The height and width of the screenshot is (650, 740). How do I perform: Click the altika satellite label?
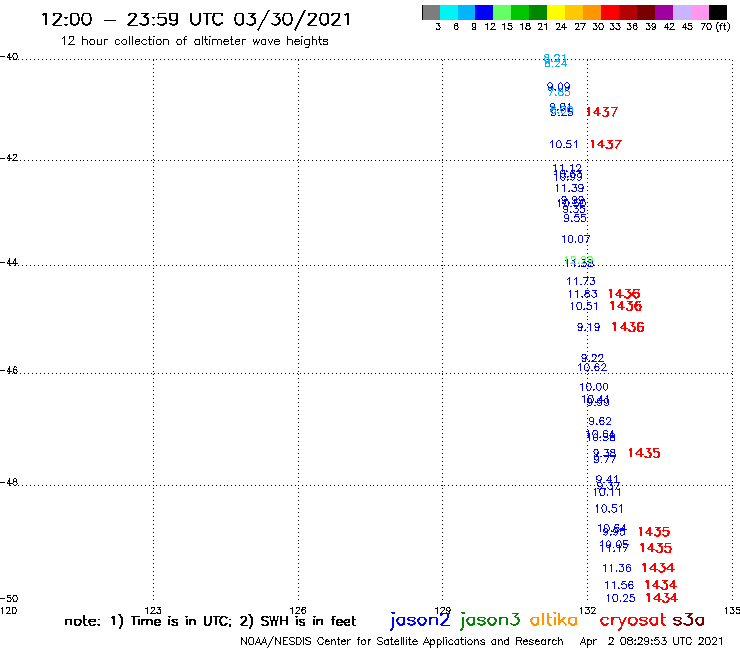coord(554,619)
